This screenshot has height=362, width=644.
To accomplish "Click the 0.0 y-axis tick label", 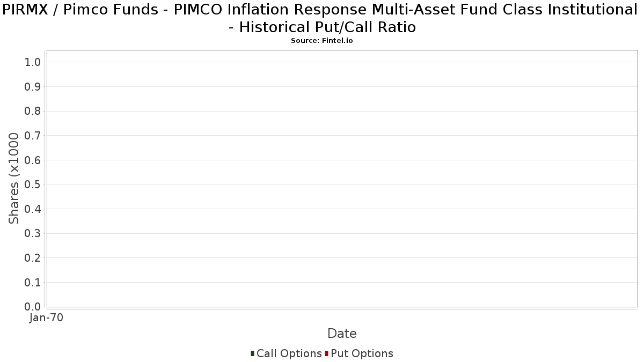I will coord(33,307).
